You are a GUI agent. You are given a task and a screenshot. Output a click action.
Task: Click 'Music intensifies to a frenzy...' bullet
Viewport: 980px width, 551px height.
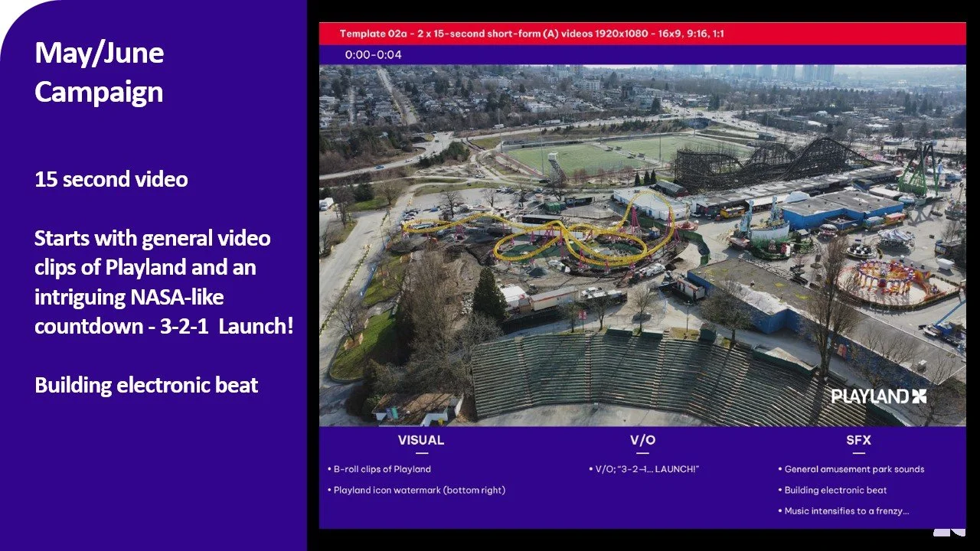tap(844, 510)
